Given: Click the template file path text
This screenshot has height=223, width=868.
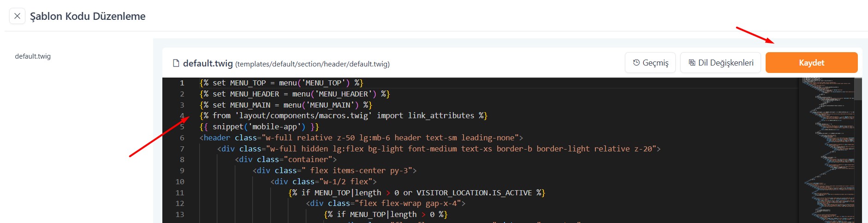Looking at the screenshot, I should coord(312,64).
